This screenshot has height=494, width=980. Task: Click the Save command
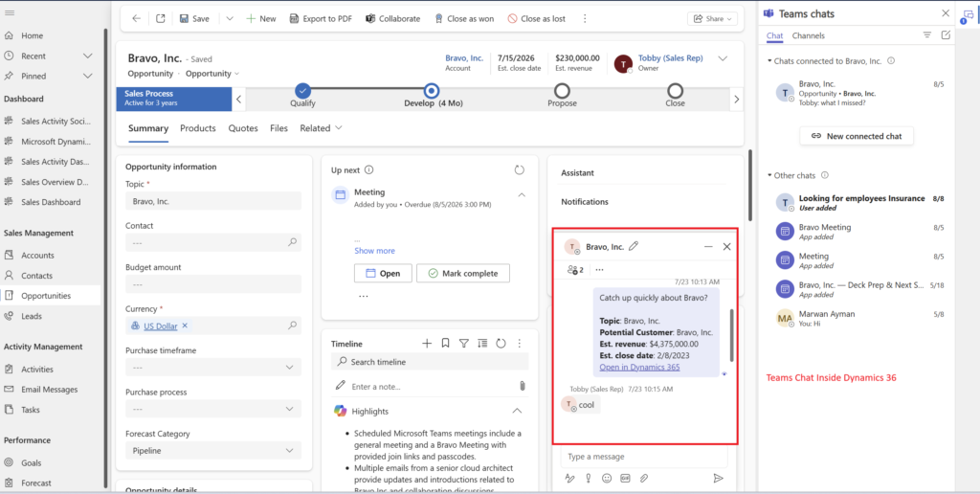194,19
